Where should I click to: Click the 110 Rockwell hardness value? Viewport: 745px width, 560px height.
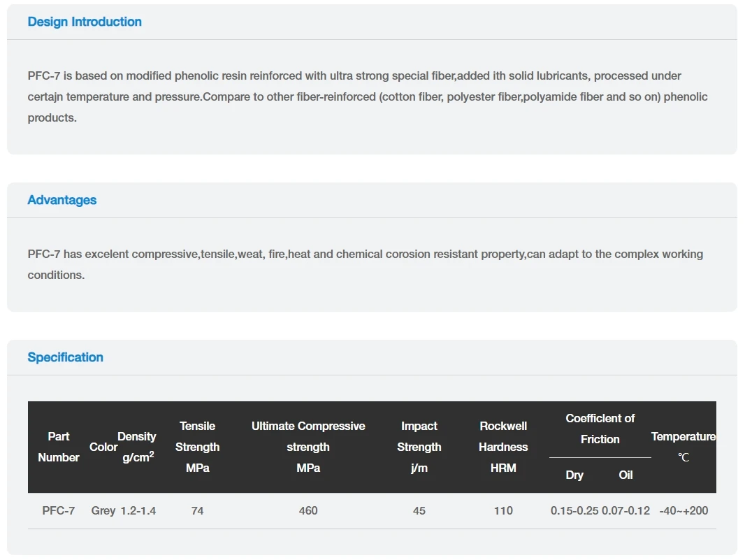[503, 511]
